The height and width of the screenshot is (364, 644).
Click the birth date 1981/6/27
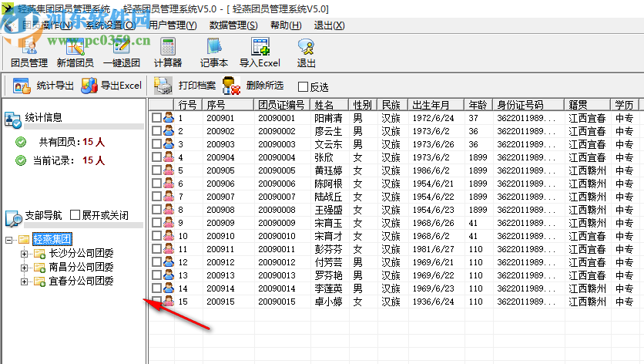click(433, 249)
